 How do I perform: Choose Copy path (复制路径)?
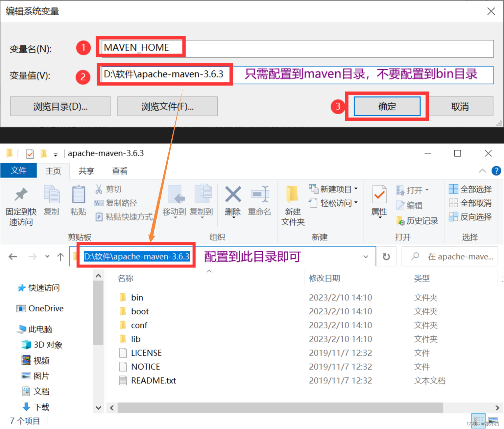[116, 203]
